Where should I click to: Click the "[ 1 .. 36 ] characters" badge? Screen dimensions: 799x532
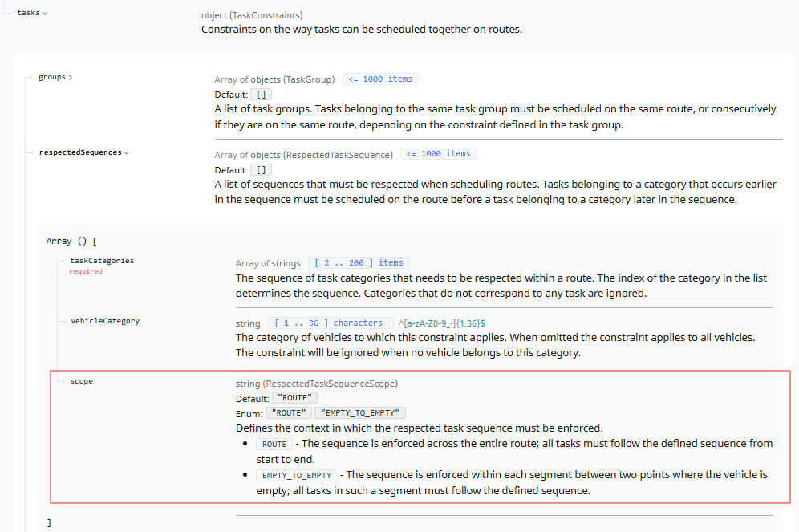coord(331,323)
